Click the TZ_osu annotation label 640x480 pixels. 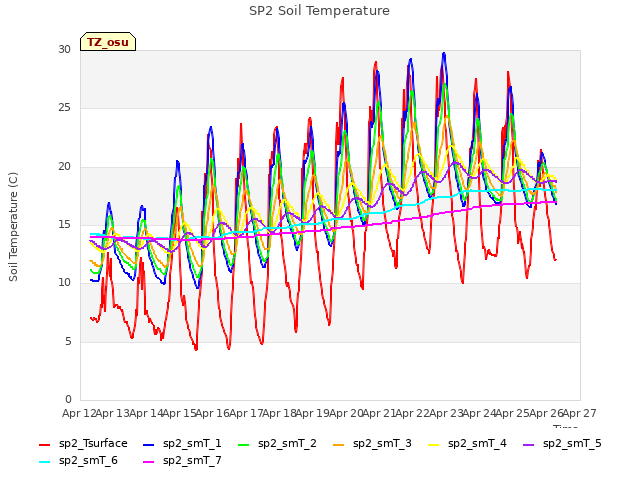[x=108, y=42]
